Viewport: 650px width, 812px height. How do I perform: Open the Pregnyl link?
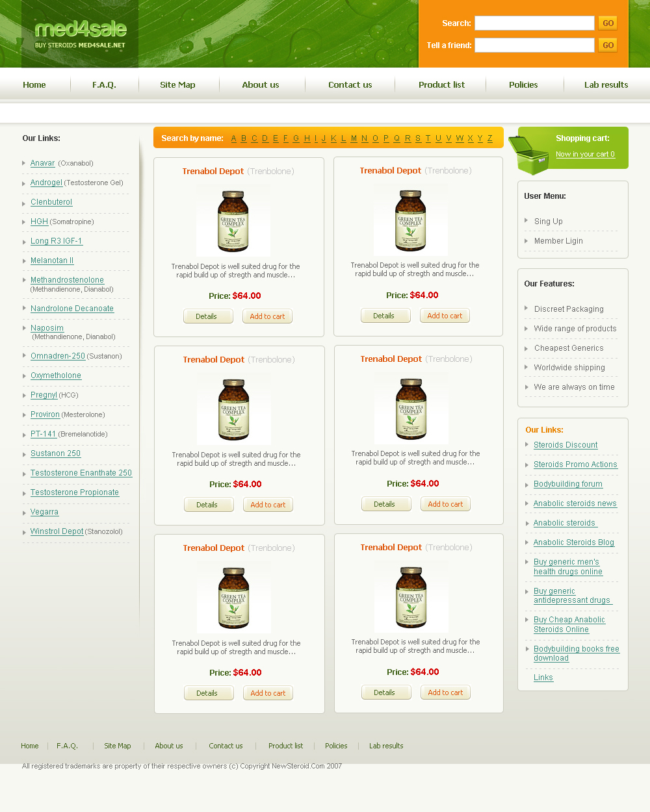pos(44,395)
